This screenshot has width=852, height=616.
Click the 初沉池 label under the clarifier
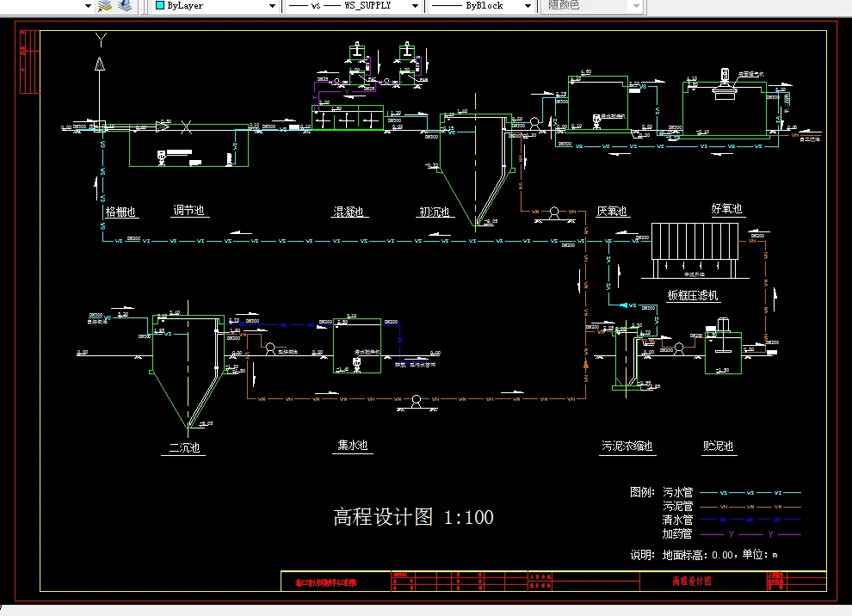(x=435, y=211)
